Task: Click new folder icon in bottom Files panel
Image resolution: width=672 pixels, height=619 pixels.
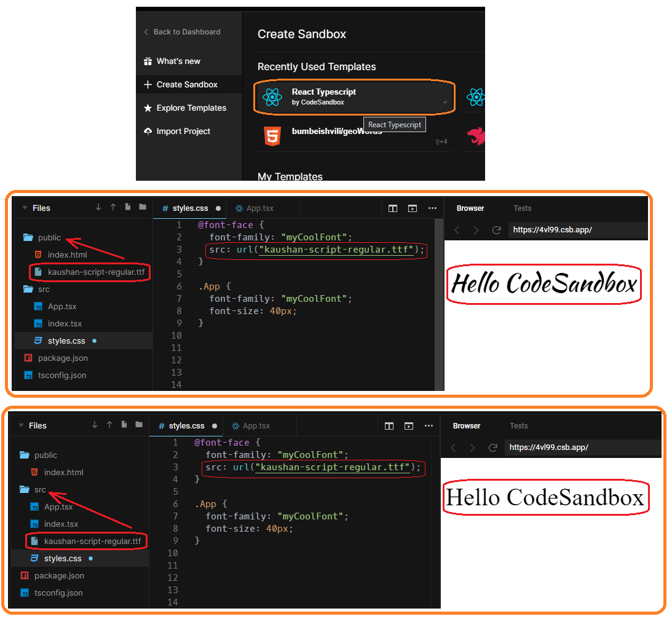Action: [x=139, y=425]
